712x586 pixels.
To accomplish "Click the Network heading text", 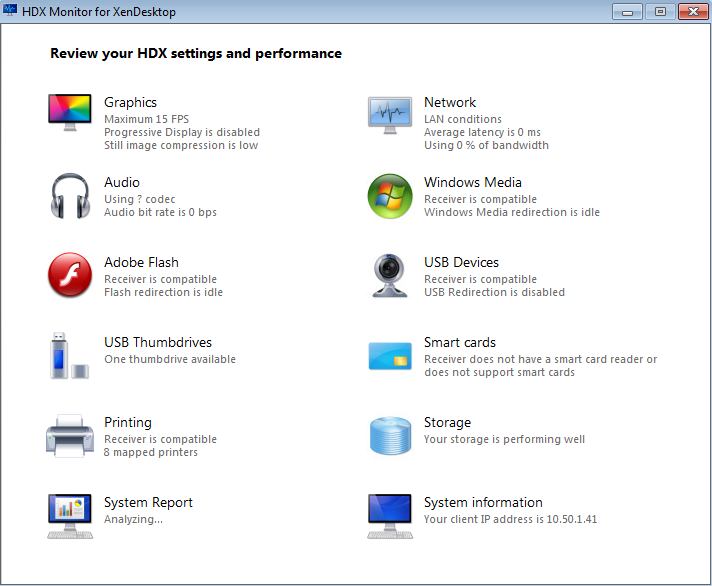I will 449,102.
